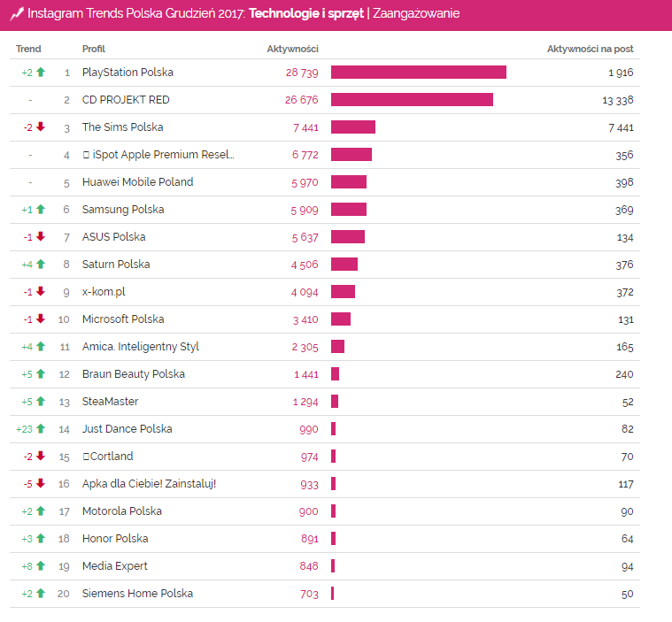Click red down arrow beside The Sims Polska

(40, 127)
